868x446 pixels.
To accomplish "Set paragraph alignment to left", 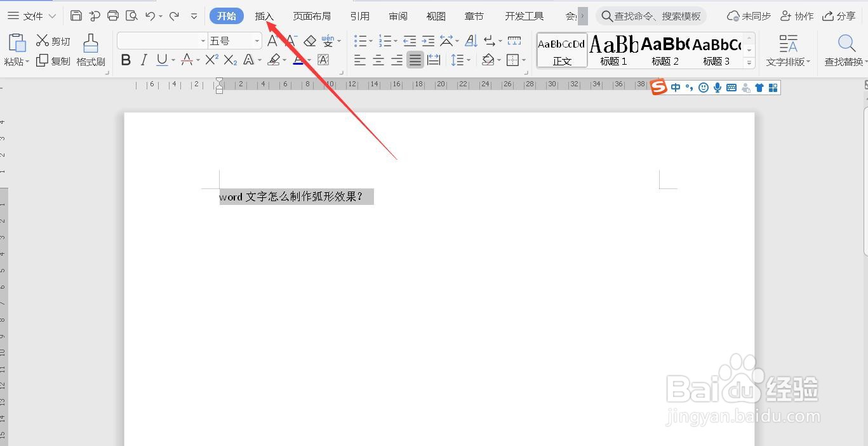I will point(360,60).
